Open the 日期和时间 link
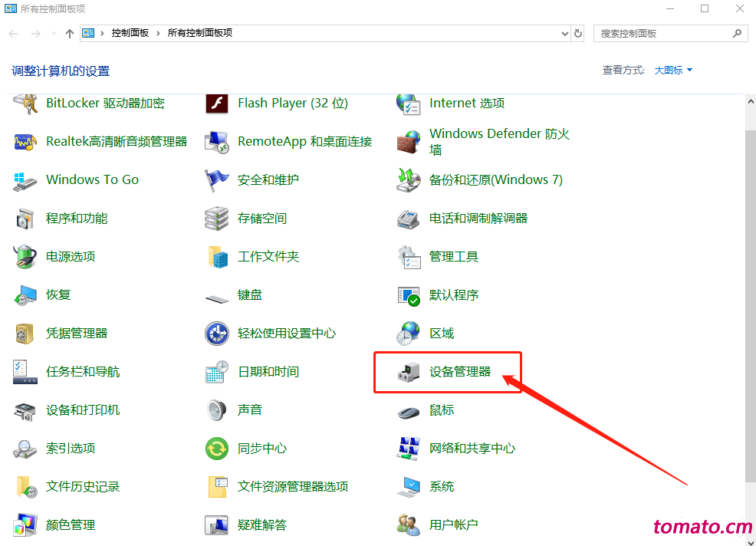The width and height of the screenshot is (756, 546). [x=268, y=372]
